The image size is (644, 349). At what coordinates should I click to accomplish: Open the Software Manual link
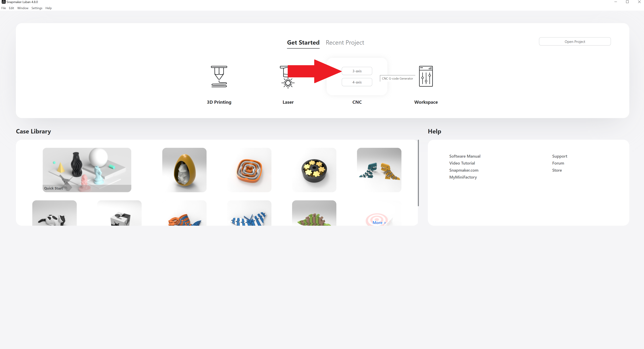[x=465, y=156]
